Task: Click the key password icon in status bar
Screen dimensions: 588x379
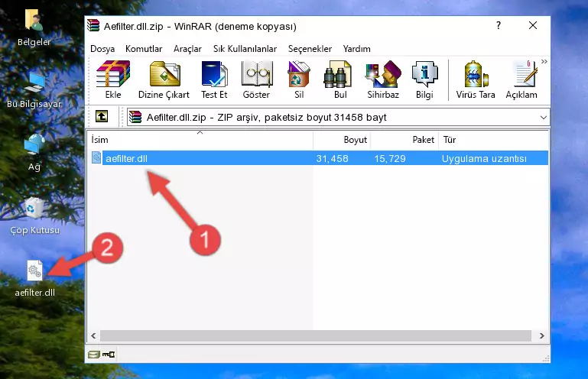Action: pyautogui.click(x=109, y=355)
